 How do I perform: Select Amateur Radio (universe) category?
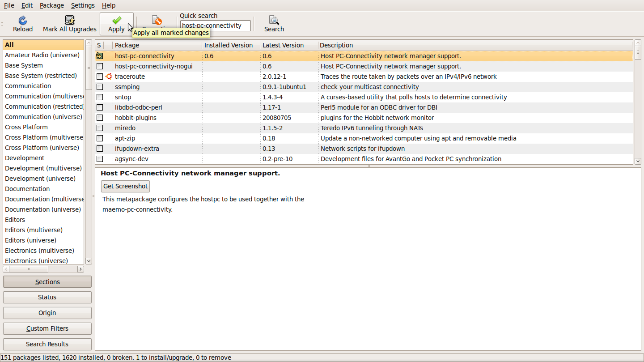tap(43, 55)
